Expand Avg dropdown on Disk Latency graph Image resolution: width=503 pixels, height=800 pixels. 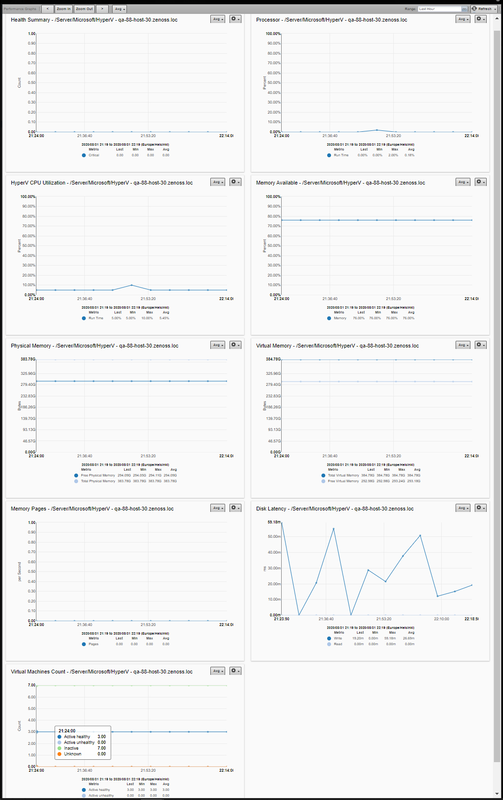point(463,508)
